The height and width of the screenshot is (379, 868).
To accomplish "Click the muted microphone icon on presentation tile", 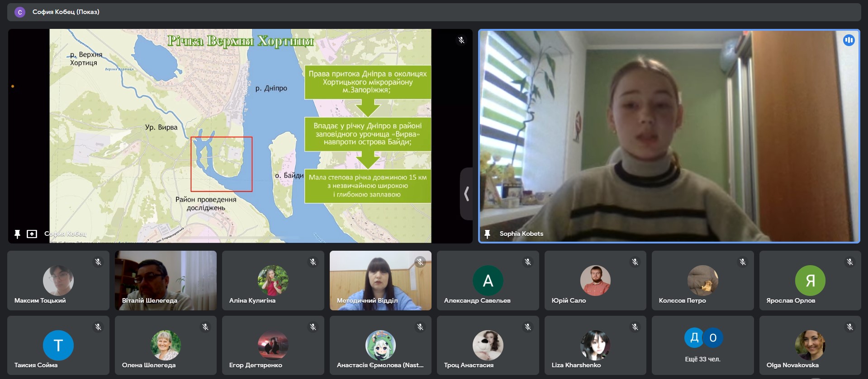I will (461, 40).
